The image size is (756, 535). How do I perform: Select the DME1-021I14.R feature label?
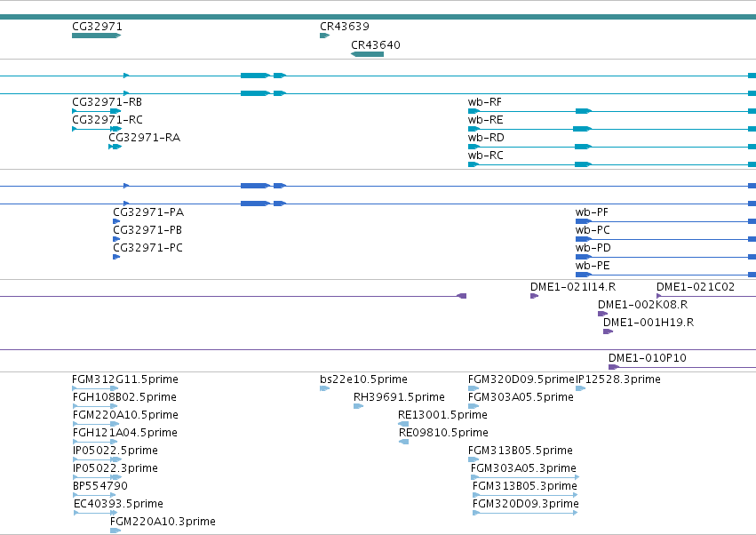pos(573,287)
